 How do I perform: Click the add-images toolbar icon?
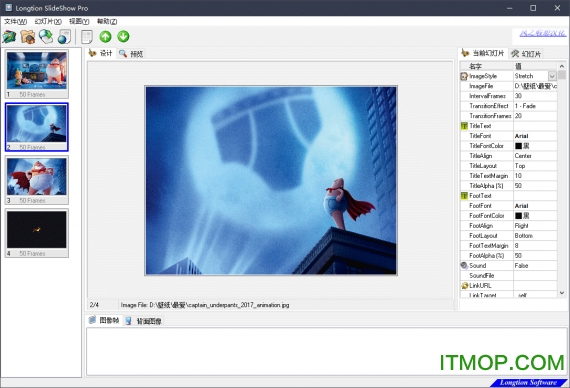coord(9,37)
